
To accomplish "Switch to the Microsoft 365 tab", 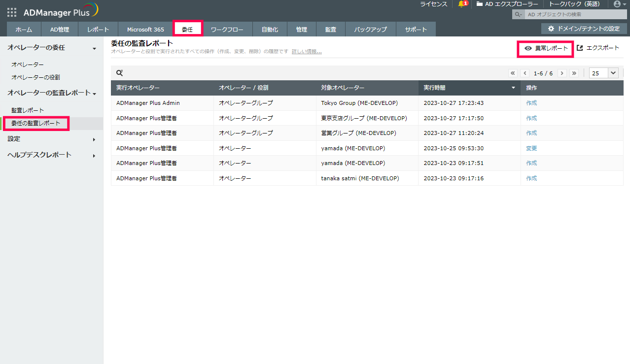I will tap(145, 30).
